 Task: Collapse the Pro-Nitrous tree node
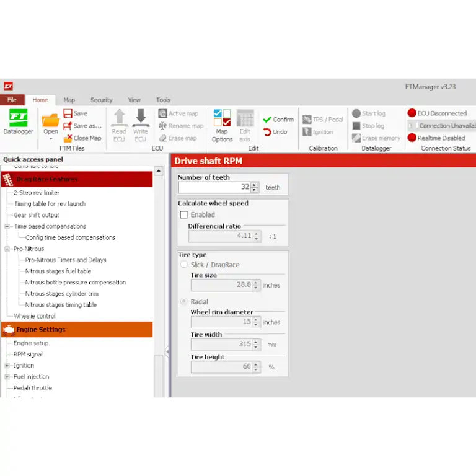7,249
